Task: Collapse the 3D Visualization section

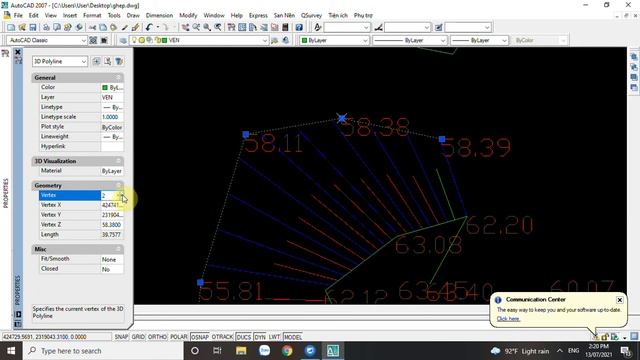Action: (118, 161)
